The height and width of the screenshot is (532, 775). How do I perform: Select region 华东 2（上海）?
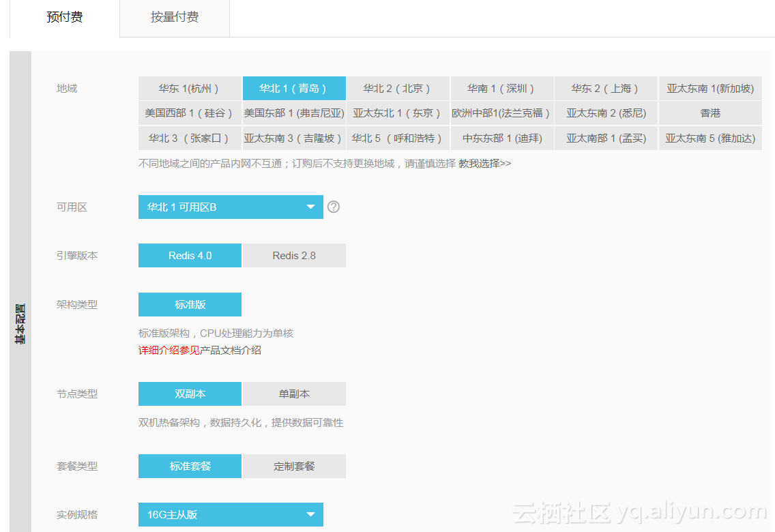606,89
